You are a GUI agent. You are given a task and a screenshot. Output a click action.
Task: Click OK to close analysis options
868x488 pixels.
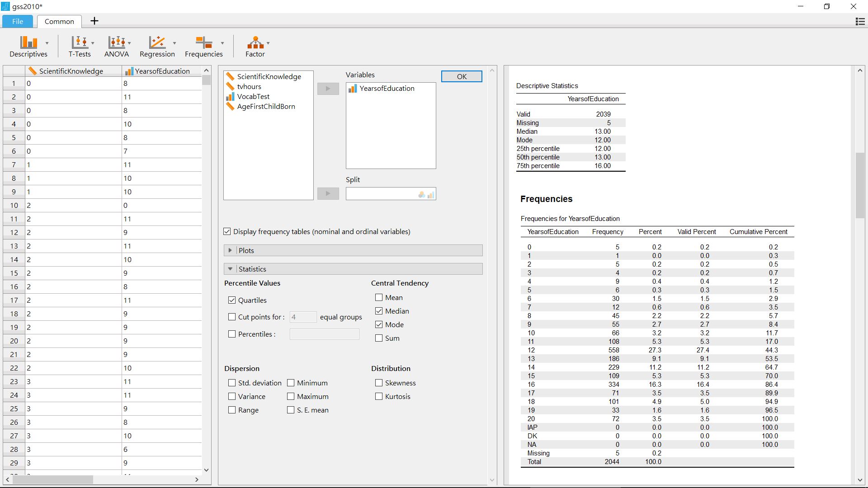coord(462,76)
